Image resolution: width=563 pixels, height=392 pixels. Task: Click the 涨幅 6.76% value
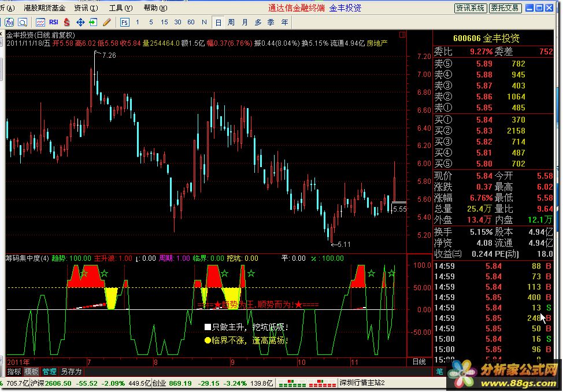pyautogui.click(x=481, y=198)
